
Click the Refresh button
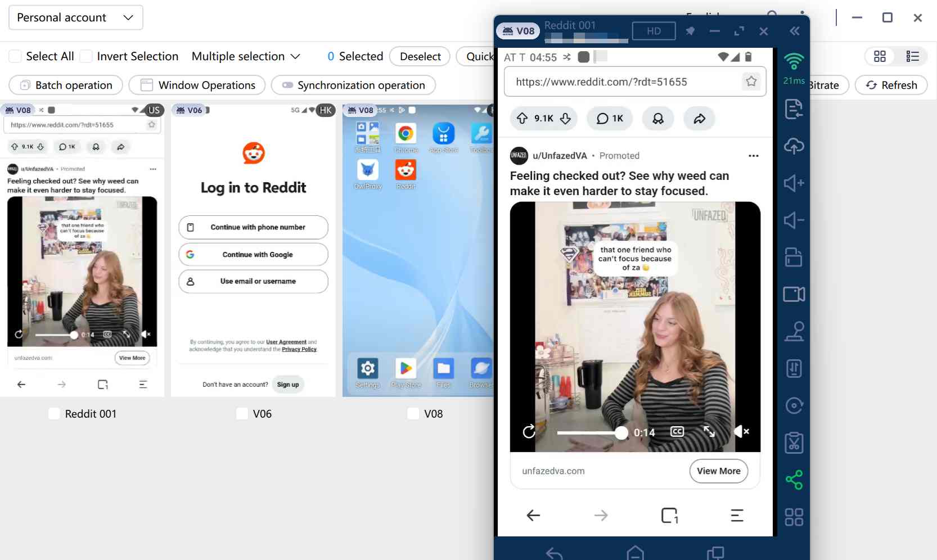pos(891,85)
